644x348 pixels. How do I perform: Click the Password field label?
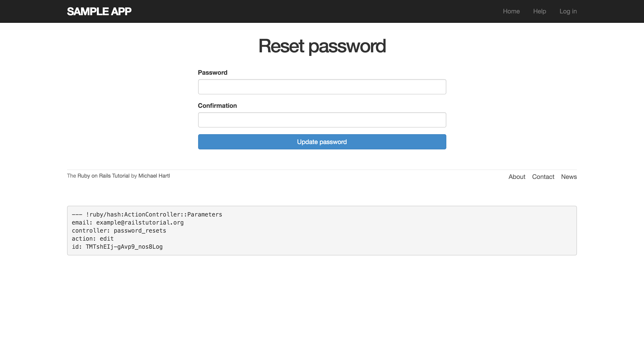pyautogui.click(x=212, y=72)
